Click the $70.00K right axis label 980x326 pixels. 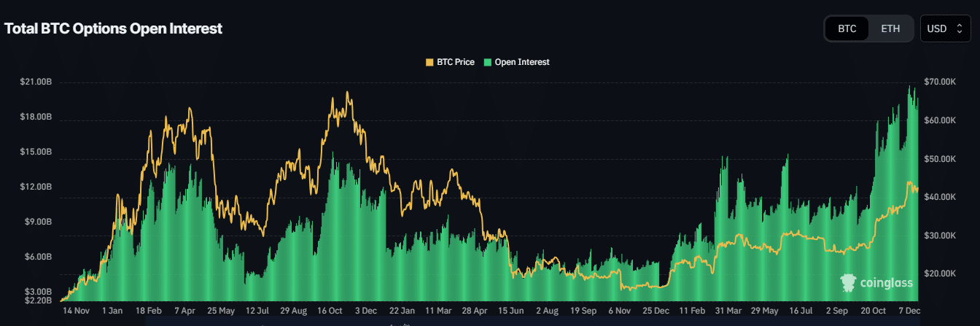pos(938,82)
